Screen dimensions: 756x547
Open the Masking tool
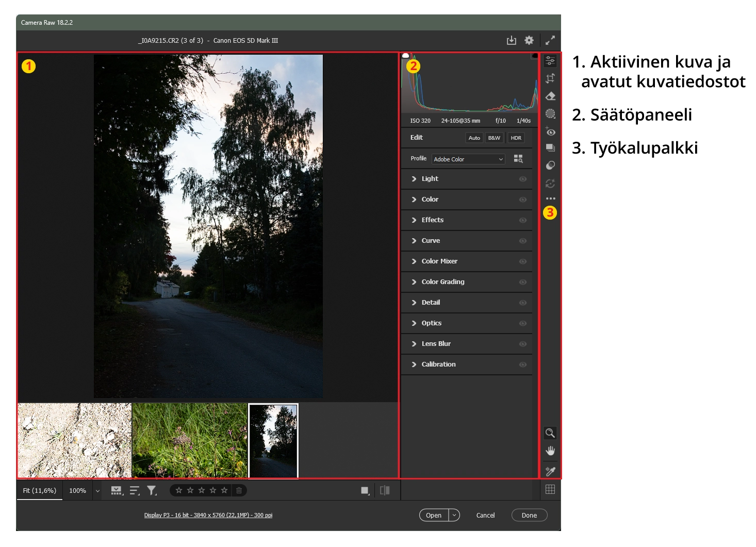(550, 114)
